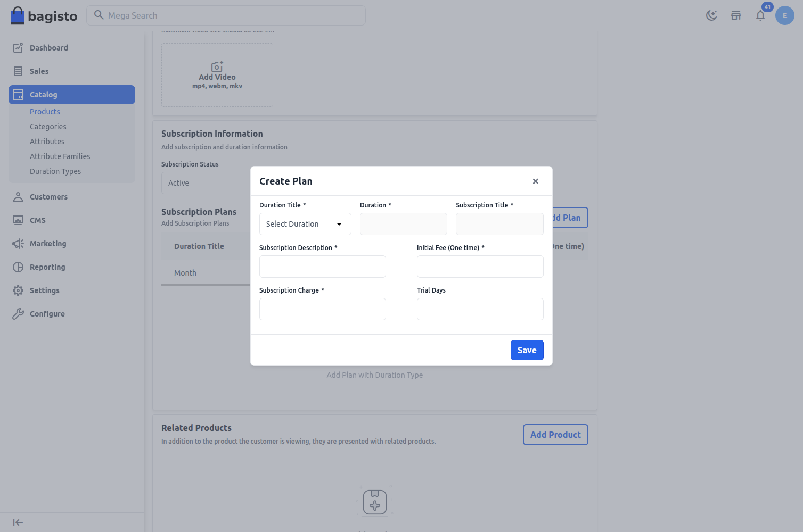Open the CMS section via its icon
The width and height of the screenshot is (803, 532).
coord(18,220)
